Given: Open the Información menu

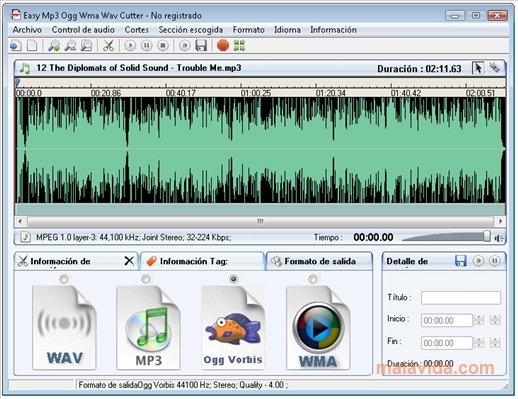Looking at the screenshot, I should click(333, 30).
